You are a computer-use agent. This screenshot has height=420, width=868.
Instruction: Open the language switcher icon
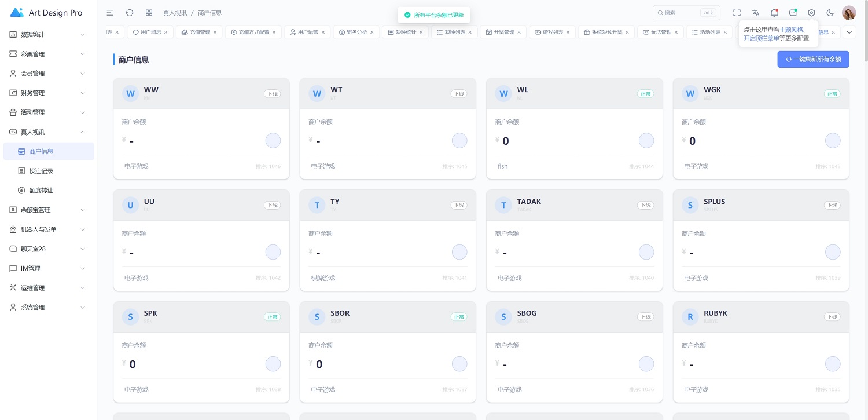click(x=755, y=13)
